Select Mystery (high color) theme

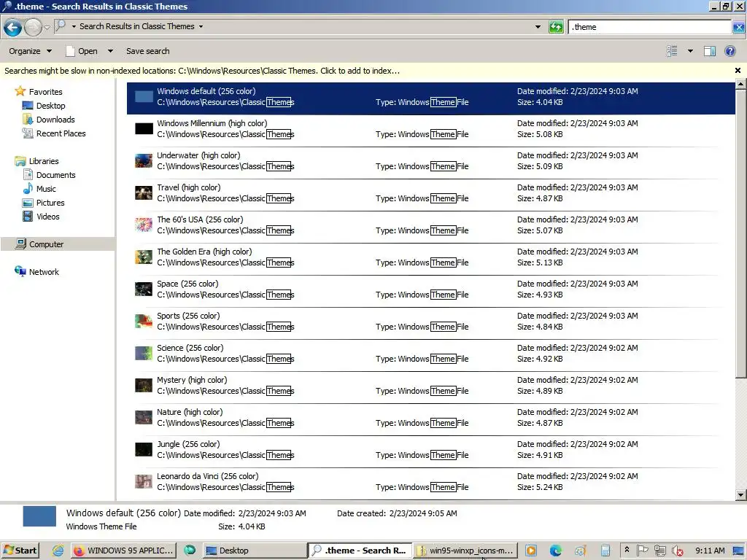pos(430,386)
